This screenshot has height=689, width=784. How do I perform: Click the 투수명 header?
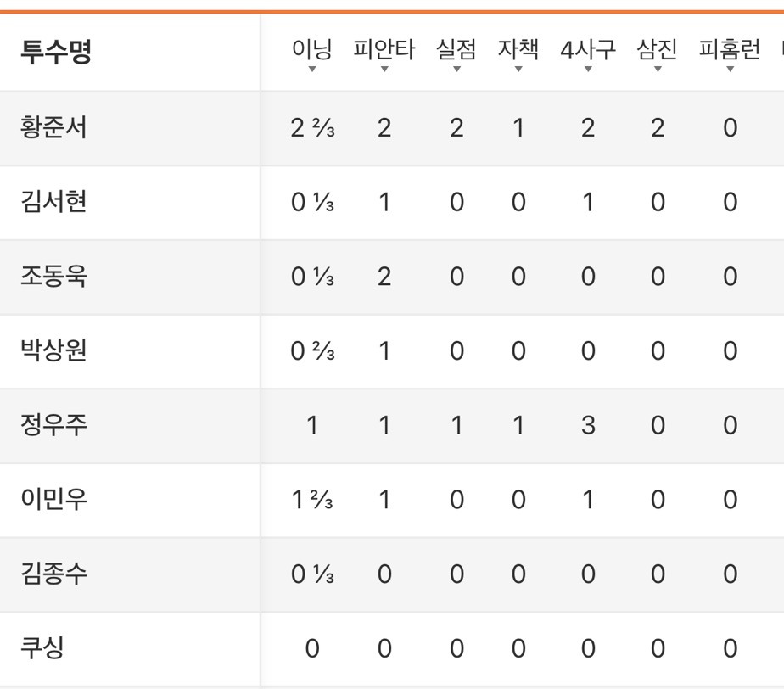click(x=55, y=52)
